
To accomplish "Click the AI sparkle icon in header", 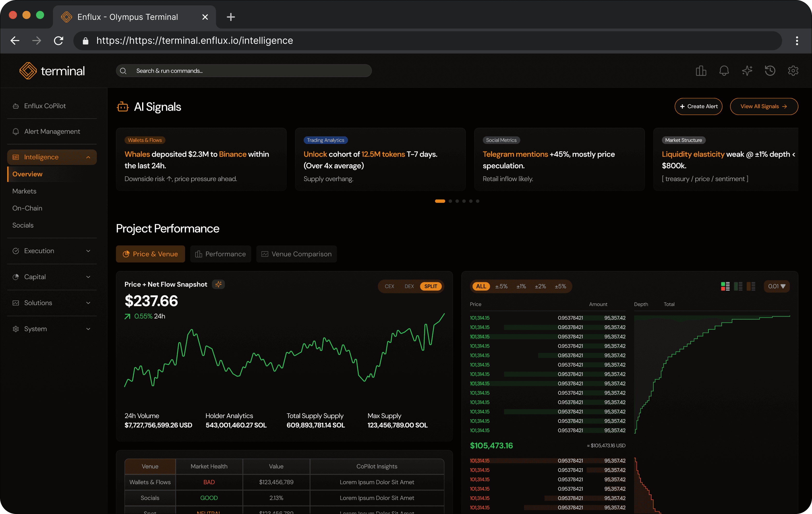I will tap(747, 71).
